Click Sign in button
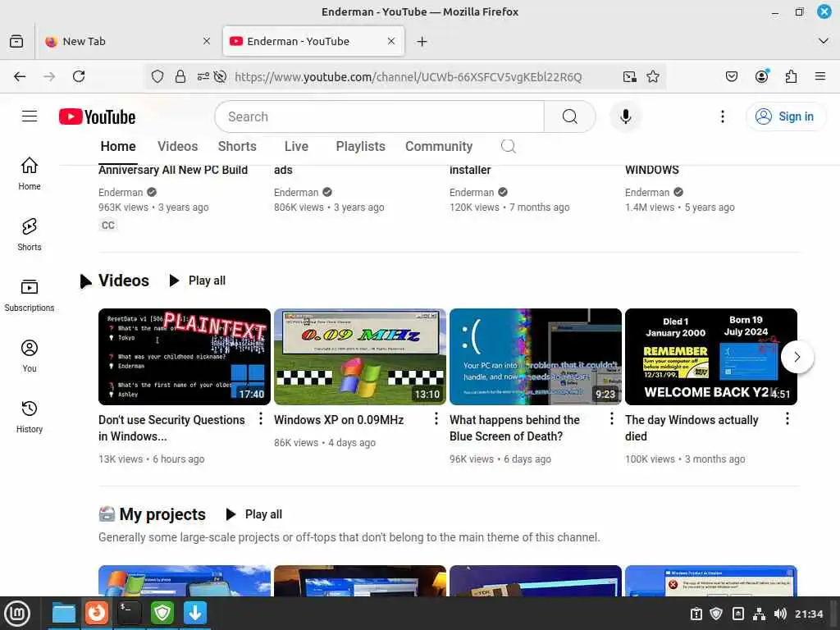 [785, 116]
